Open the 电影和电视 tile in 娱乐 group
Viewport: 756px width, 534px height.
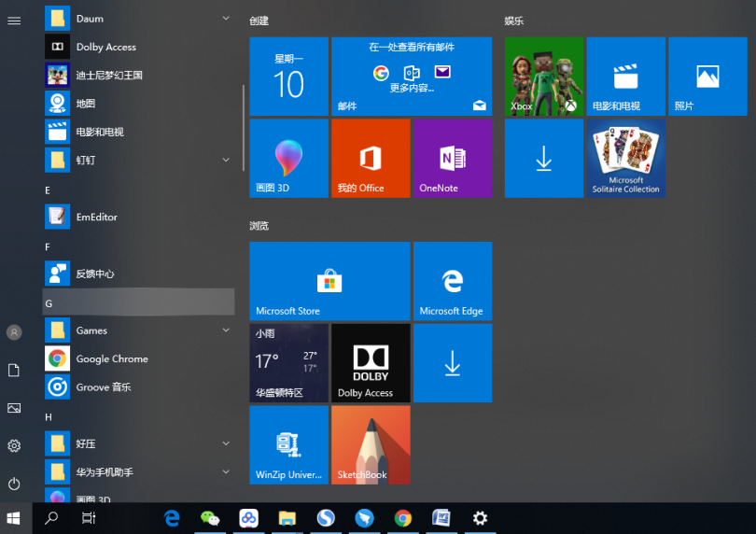pos(626,77)
